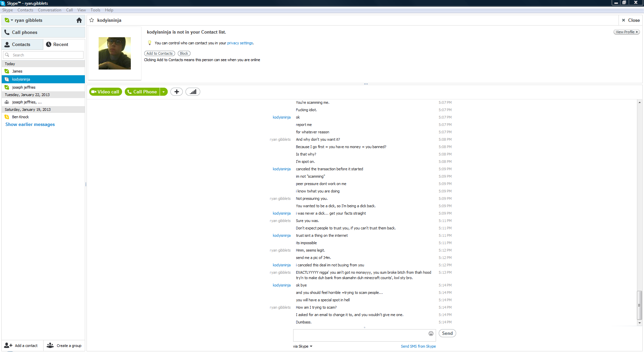Click the Skype logo in title bar

[3, 3]
